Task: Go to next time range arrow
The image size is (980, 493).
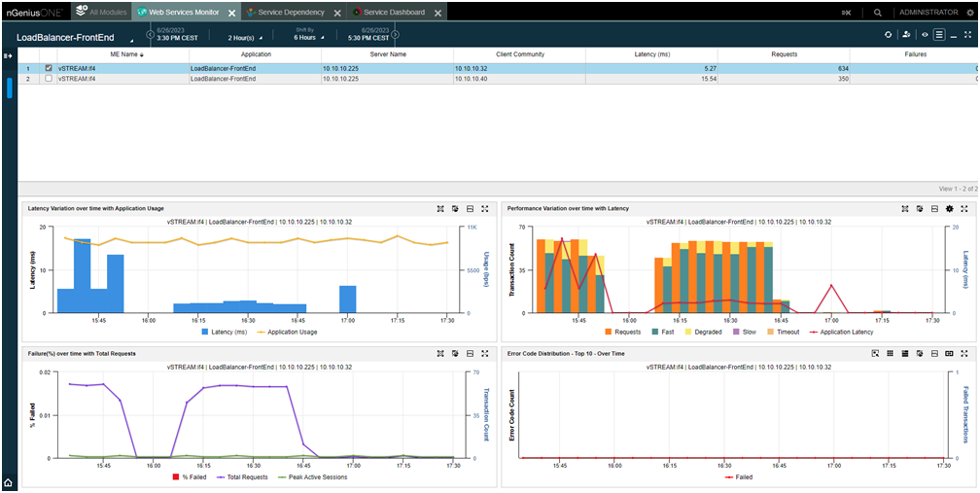Action: (395, 34)
